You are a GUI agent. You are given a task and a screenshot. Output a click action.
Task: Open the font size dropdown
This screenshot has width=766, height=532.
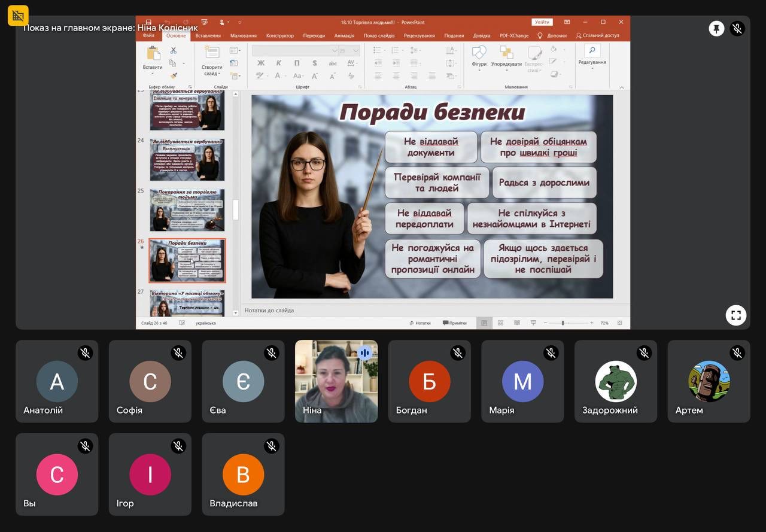tap(356, 51)
